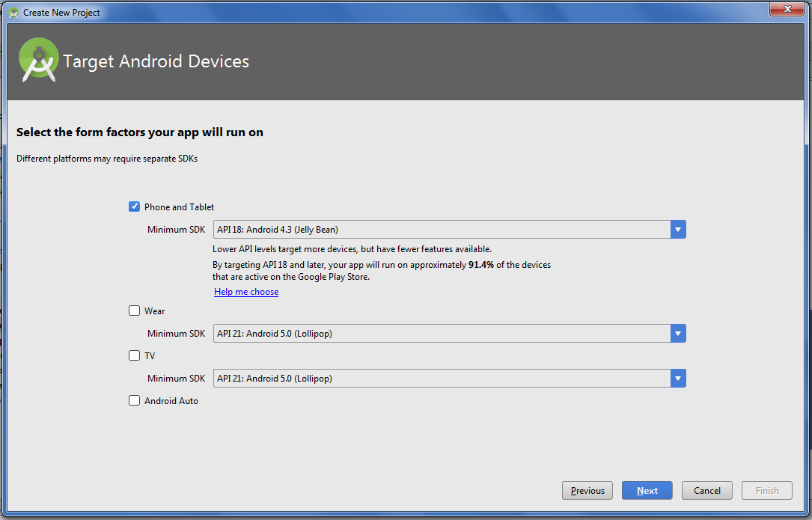Click the TV API 21 Lollipop combo field
This screenshot has width=812, height=520.
pos(442,379)
